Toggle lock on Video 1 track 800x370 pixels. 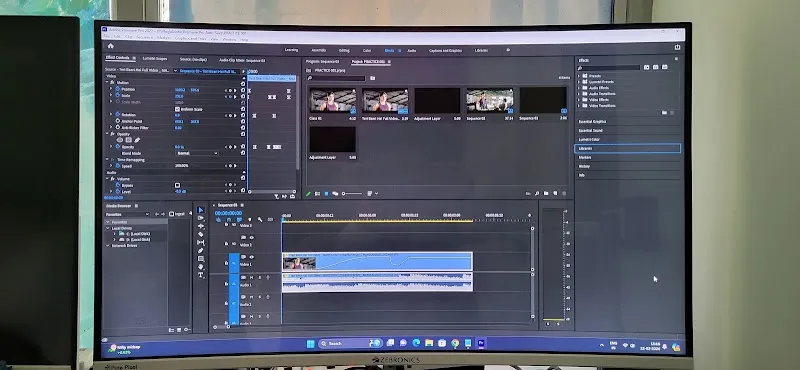pos(226,264)
